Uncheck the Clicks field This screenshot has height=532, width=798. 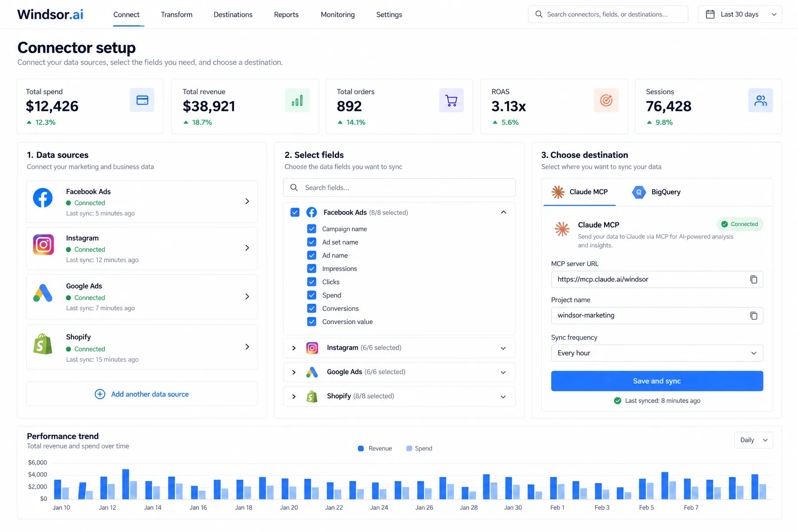312,282
